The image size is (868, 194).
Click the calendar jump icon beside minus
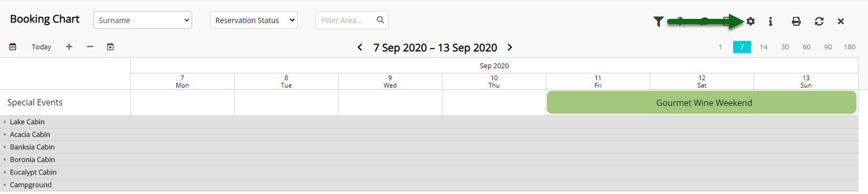(110, 47)
